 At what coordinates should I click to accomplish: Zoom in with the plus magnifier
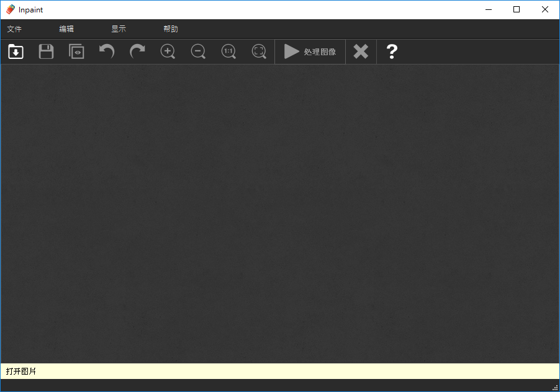click(x=168, y=51)
